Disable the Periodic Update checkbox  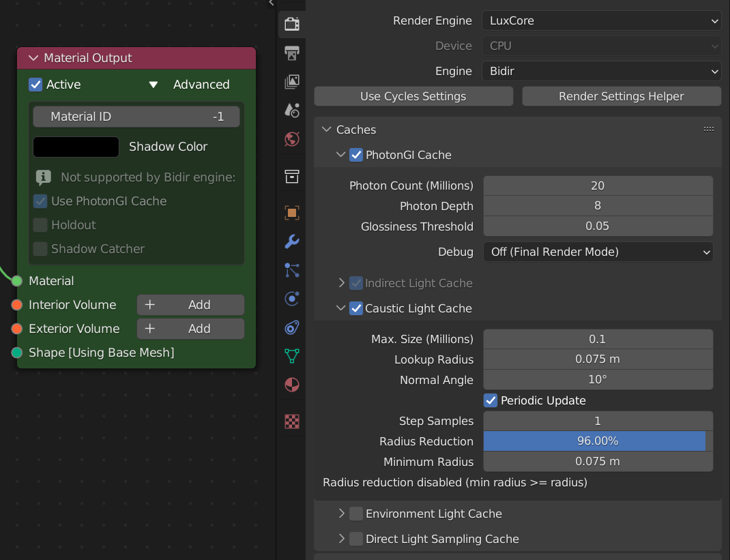(490, 400)
